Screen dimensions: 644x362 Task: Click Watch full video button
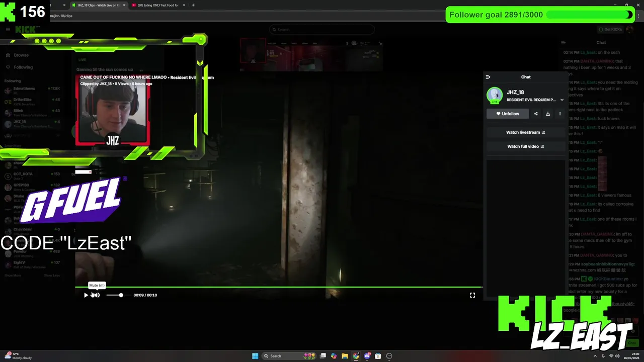(x=526, y=146)
